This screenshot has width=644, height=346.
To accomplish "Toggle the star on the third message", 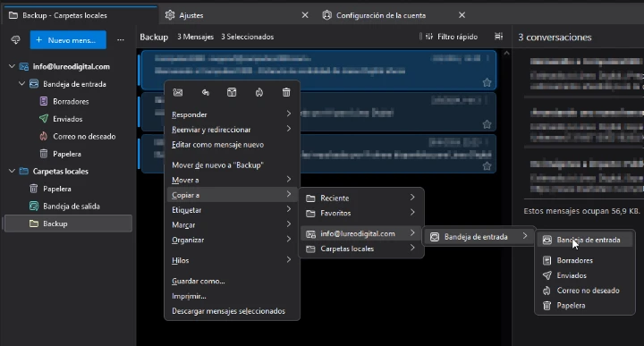I will [x=487, y=165].
